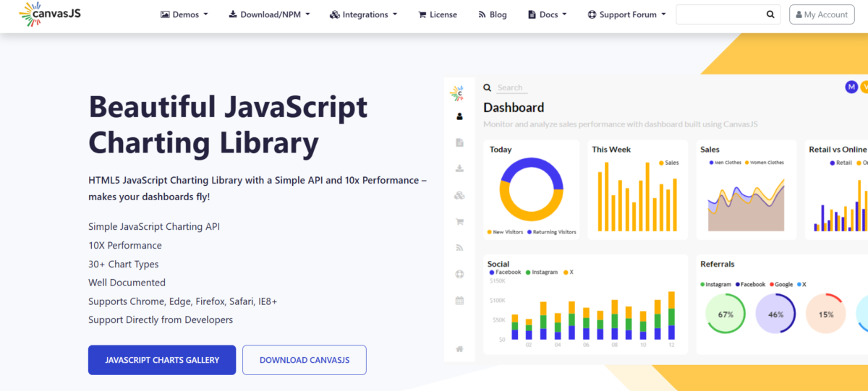Open the Demos menu
The image size is (868, 391).
(184, 14)
